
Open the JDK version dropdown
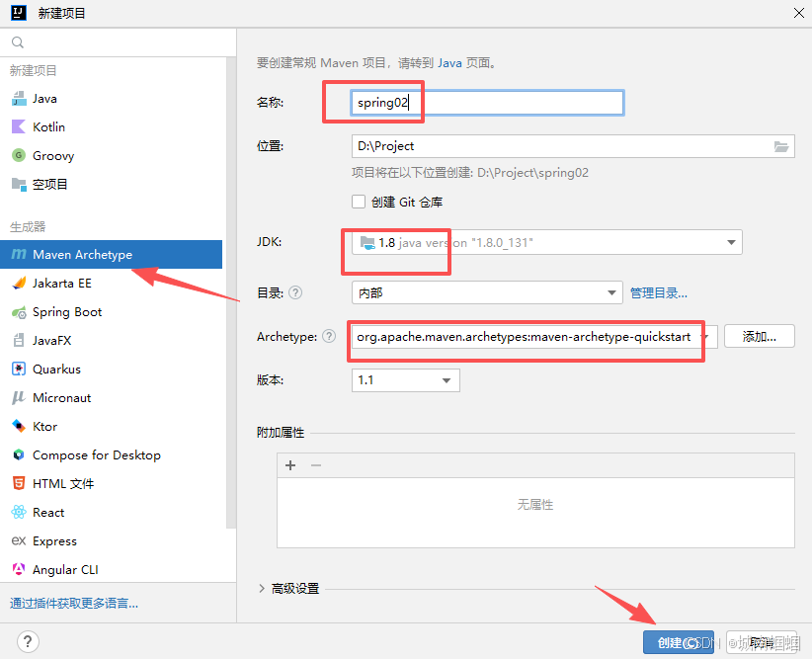732,242
